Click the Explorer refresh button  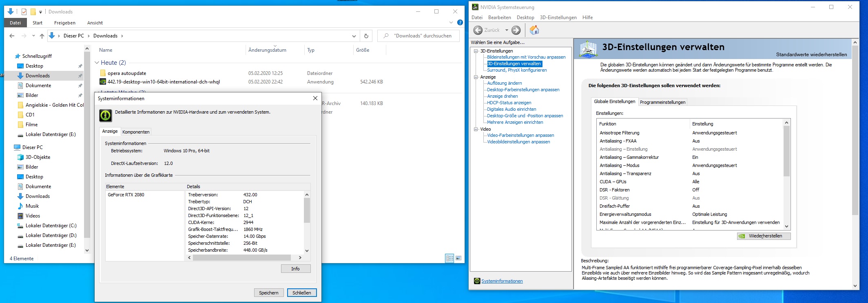coord(366,36)
